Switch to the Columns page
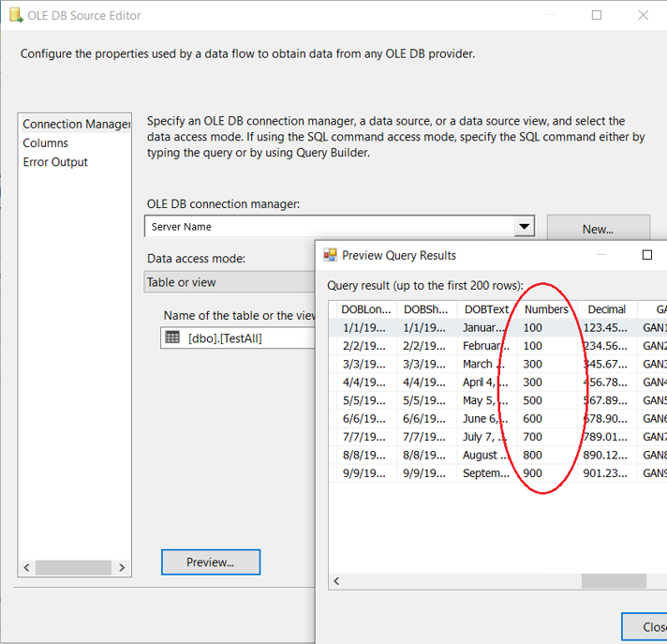The height and width of the screenshot is (644, 667). pyautogui.click(x=46, y=143)
